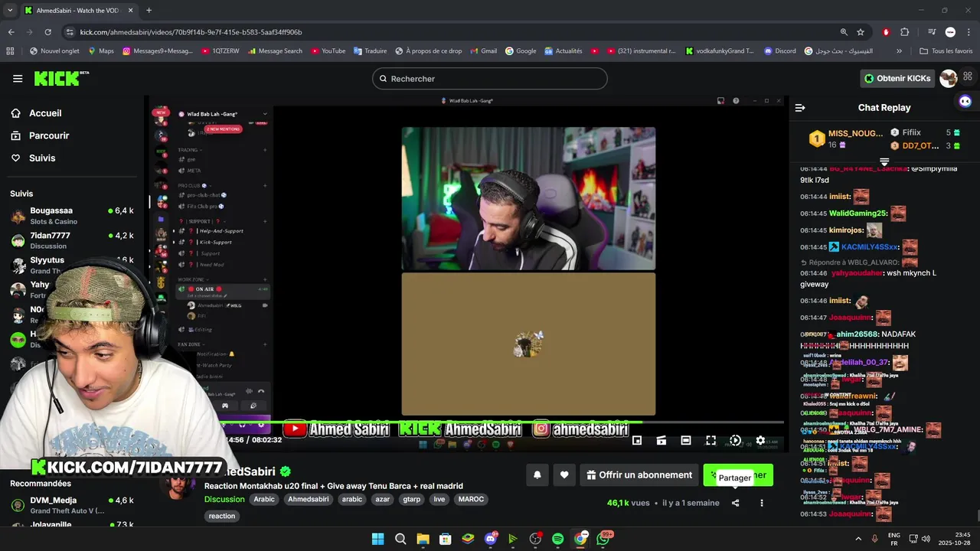
Task: Open Bougasaa followed channel
Action: point(72,216)
